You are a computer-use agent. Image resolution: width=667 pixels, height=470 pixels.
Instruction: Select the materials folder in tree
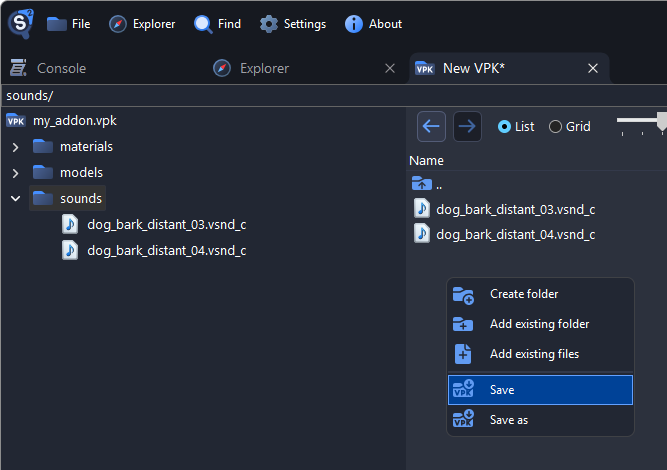tap(86, 147)
